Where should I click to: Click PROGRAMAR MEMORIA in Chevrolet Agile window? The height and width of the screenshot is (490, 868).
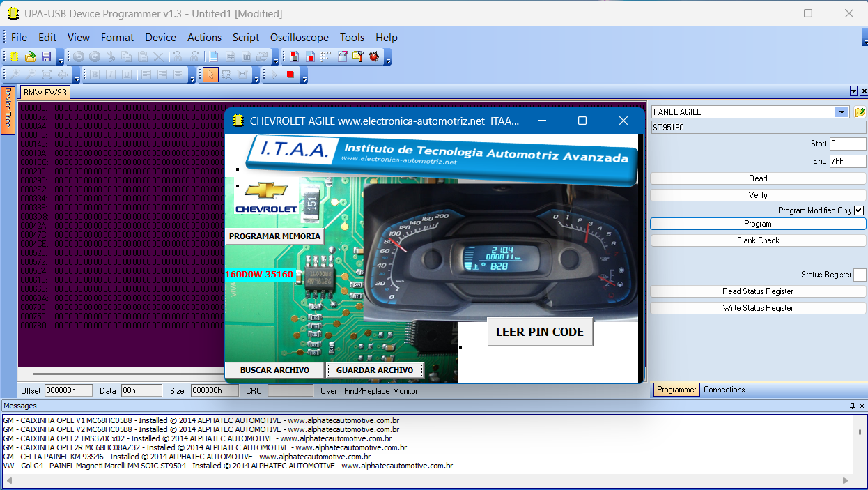pos(274,236)
